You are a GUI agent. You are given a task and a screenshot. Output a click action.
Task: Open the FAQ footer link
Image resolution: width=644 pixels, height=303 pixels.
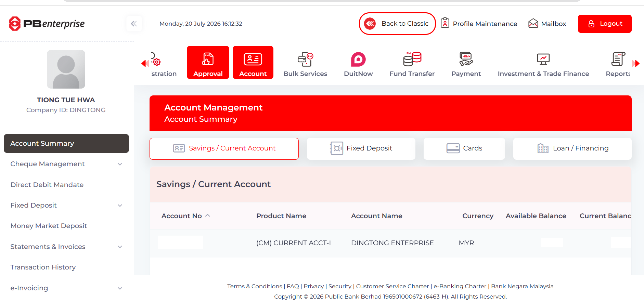[x=293, y=286]
